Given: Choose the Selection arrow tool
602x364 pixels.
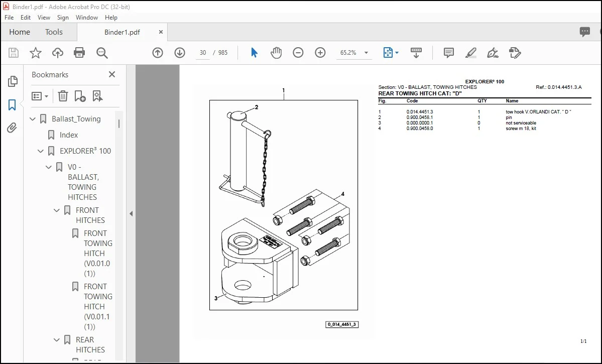Looking at the screenshot, I should pyautogui.click(x=254, y=53).
